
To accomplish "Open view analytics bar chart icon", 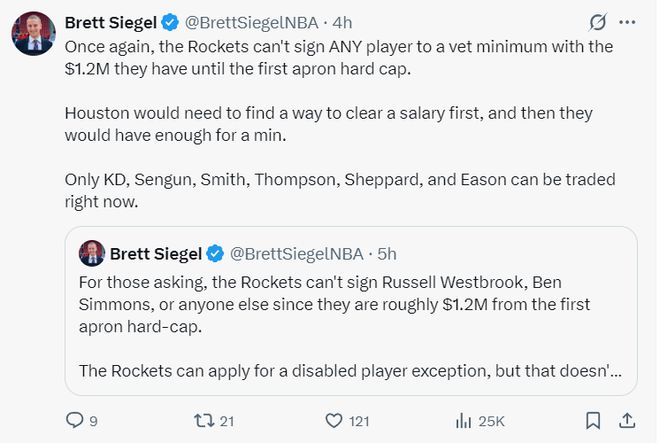I will point(464,420).
